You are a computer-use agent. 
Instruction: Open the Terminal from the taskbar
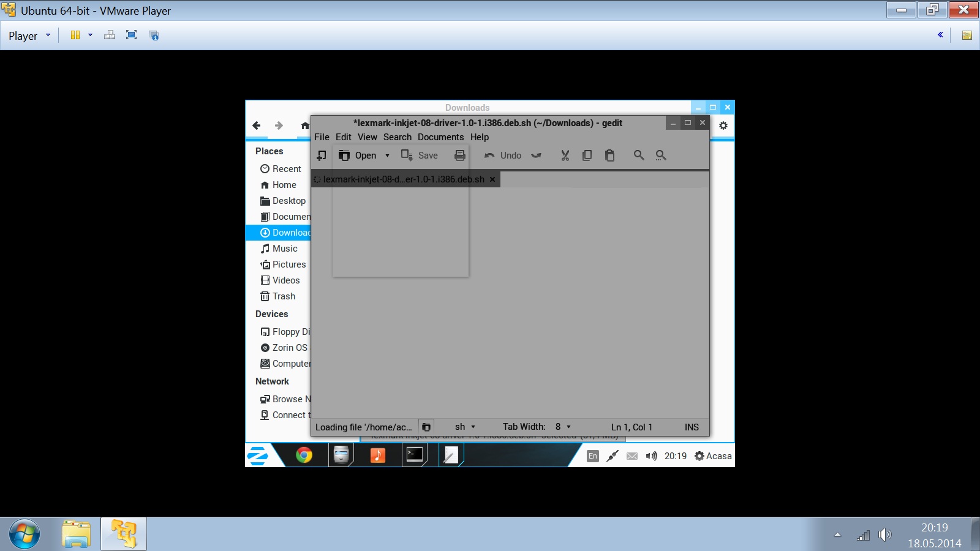coord(415,455)
